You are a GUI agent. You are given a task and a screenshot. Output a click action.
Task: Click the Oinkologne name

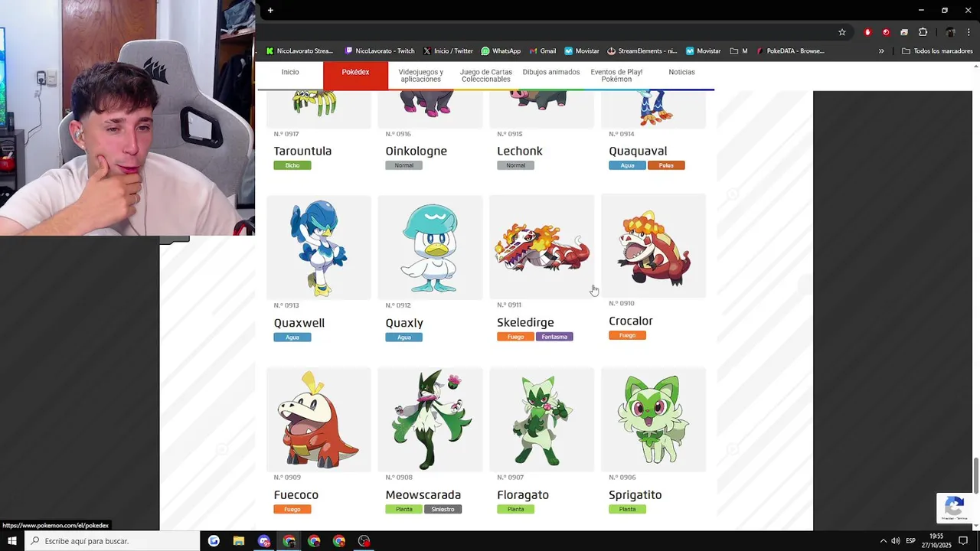[416, 151]
